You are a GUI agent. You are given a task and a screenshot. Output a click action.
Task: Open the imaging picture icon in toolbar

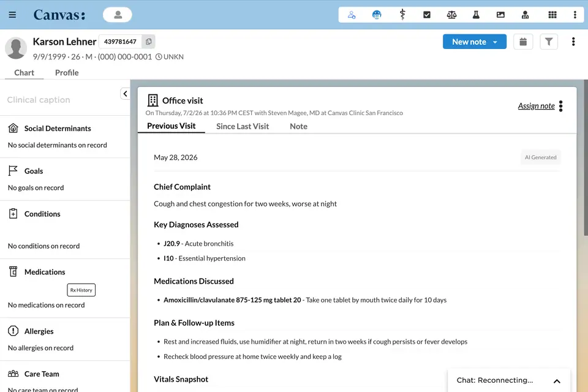click(x=500, y=15)
